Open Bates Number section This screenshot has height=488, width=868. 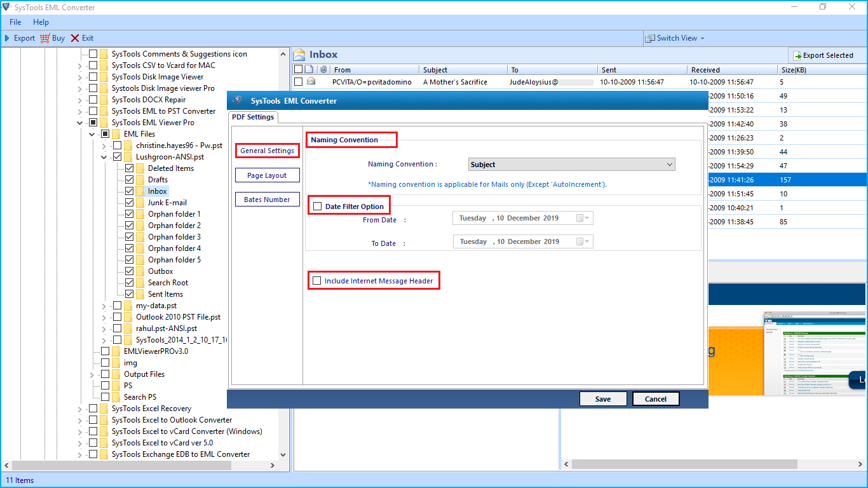tap(267, 200)
